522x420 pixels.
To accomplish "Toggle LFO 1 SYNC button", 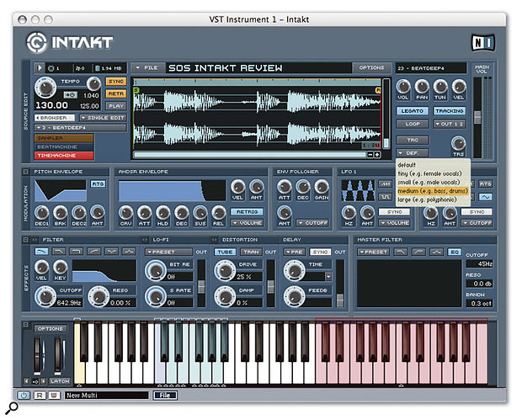I will [394, 211].
